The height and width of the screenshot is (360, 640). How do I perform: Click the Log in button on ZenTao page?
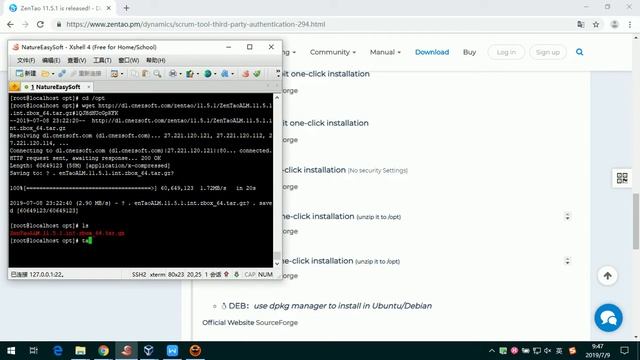[506, 52]
